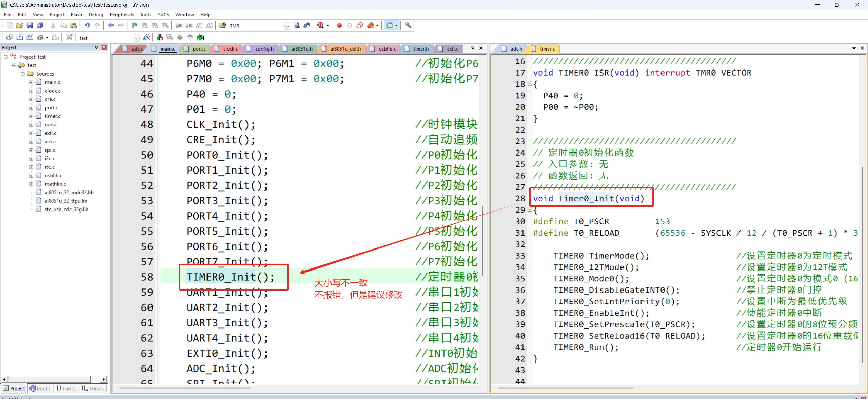Click the right editor's vertical scrollbar
868x399 pixels.
click(x=862, y=264)
